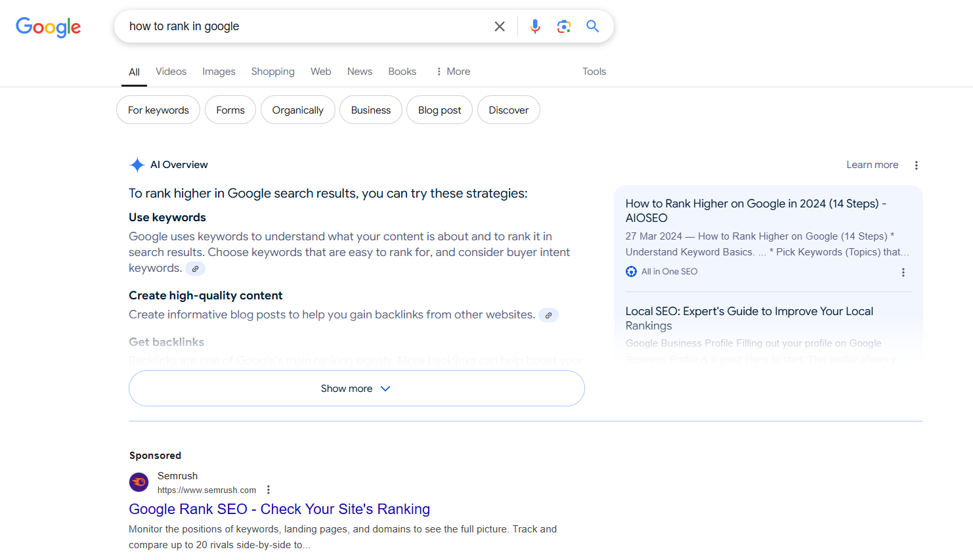The width and height of the screenshot is (973, 560).
Task: Click the strategies intro sentence
Action: click(328, 194)
